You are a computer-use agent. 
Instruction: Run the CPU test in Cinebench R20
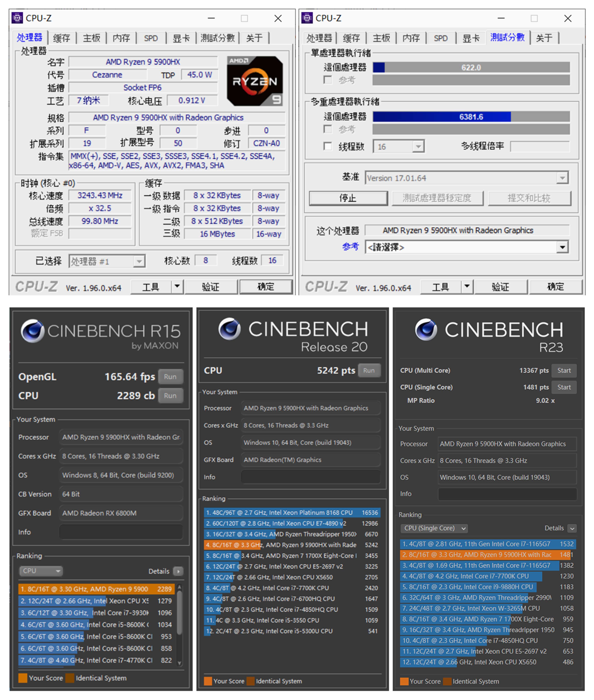pos(369,370)
